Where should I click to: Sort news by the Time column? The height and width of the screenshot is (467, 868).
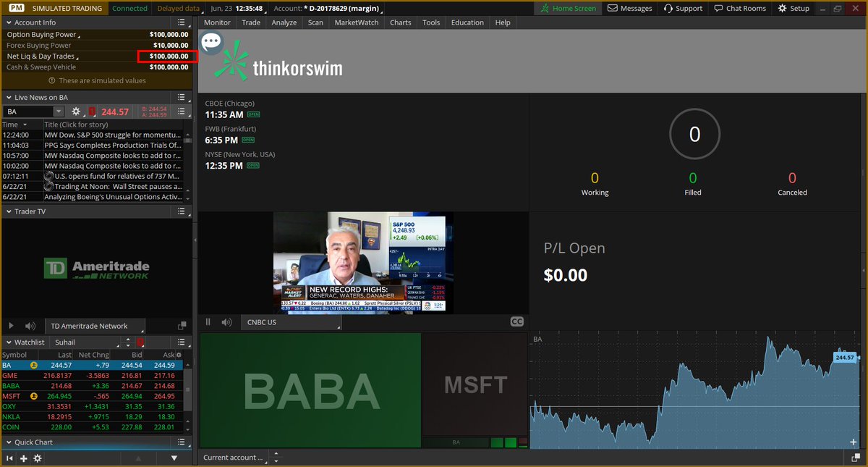tap(21, 125)
